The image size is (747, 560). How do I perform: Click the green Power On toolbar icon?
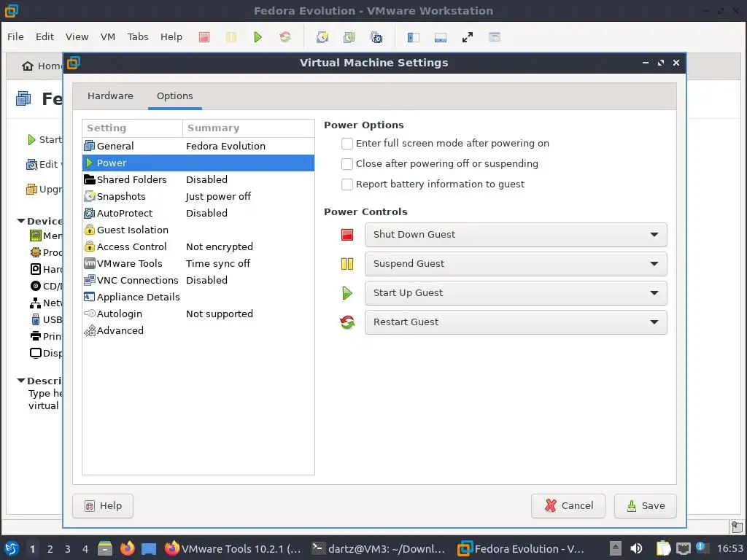(x=258, y=37)
